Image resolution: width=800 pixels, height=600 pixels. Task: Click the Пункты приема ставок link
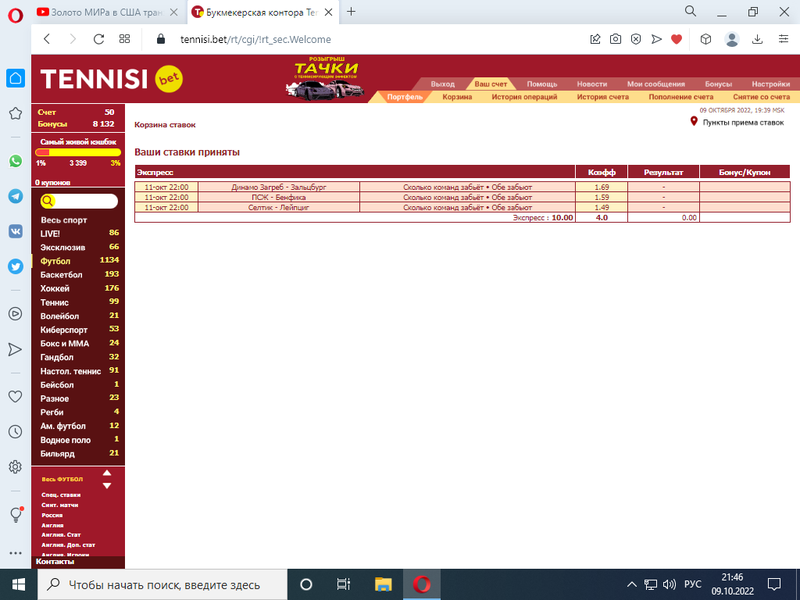[x=742, y=122]
